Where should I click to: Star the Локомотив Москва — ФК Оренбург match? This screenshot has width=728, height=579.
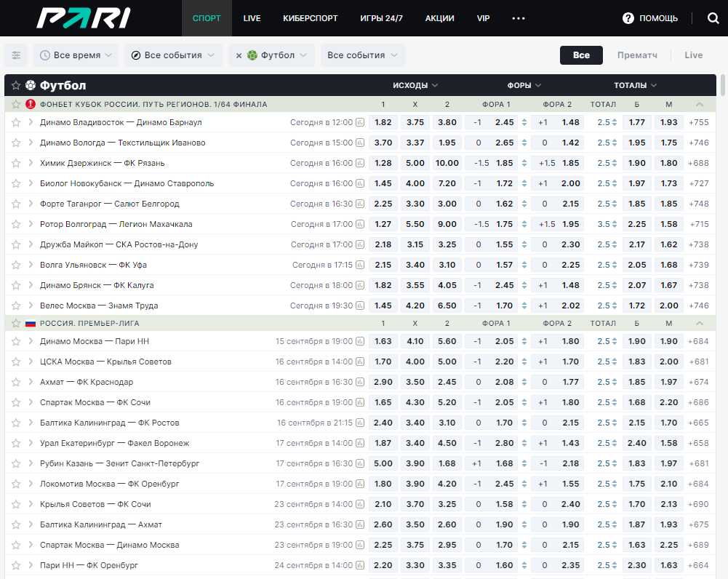[x=16, y=484]
